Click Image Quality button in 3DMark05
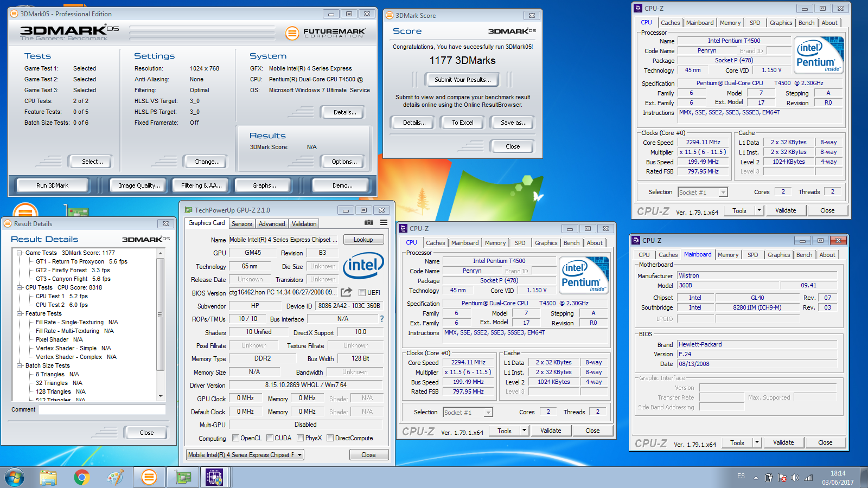Image resolution: width=868 pixels, height=488 pixels. (x=139, y=185)
